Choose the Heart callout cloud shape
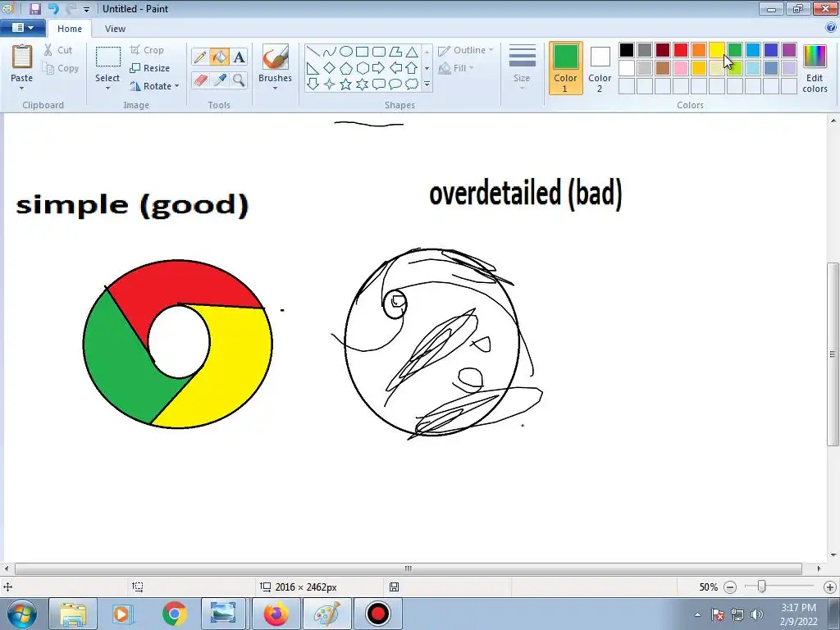The width and height of the screenshot is (840, 630). 412,84
